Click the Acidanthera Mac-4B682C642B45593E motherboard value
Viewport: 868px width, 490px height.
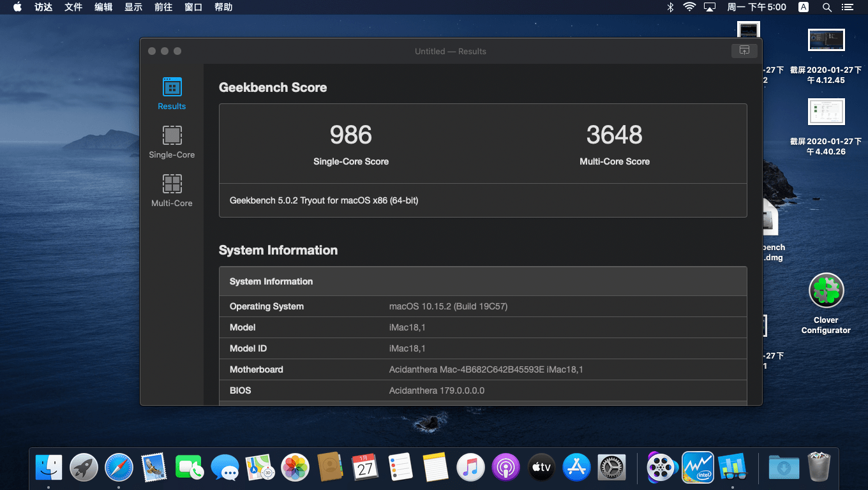pos(486,369)
